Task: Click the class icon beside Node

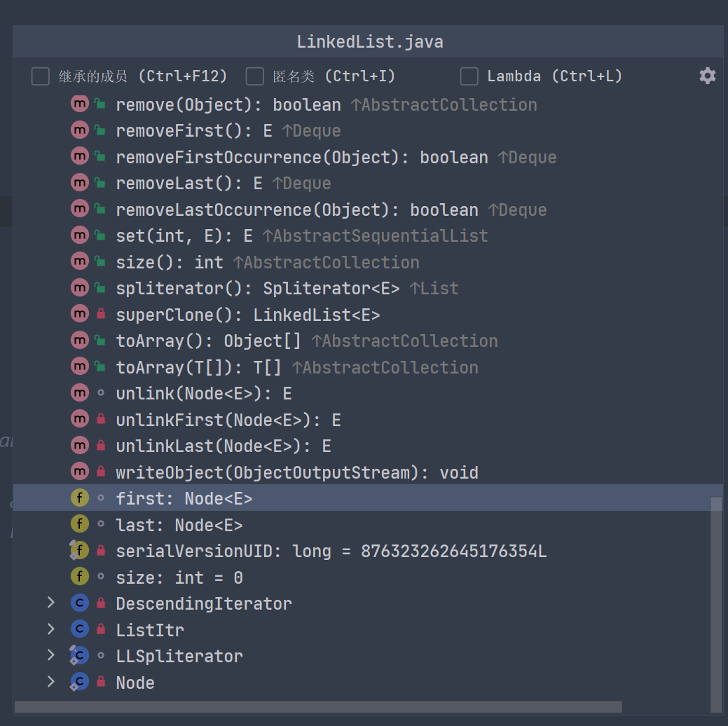Action: [x=80, y=682]
